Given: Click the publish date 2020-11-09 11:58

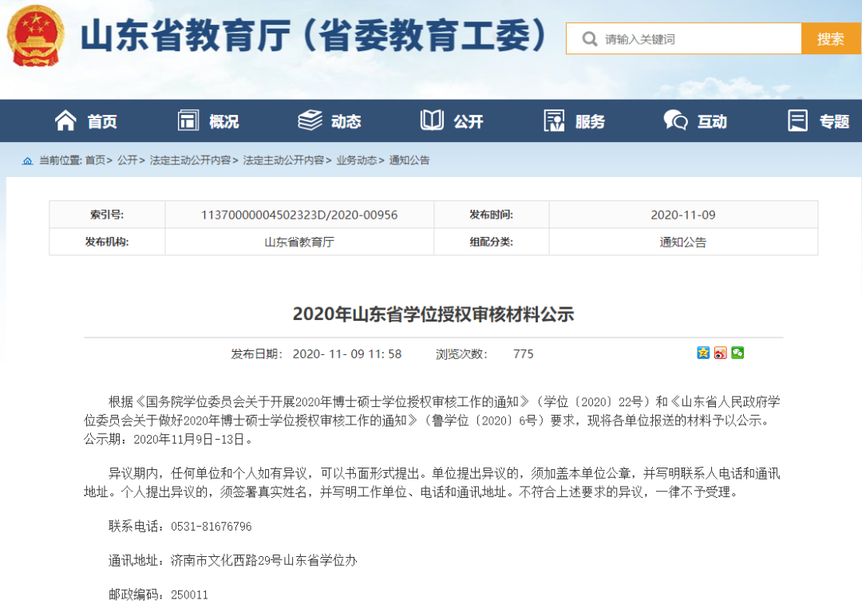Looking at the screenshot, I should click(x=347, y=354).
